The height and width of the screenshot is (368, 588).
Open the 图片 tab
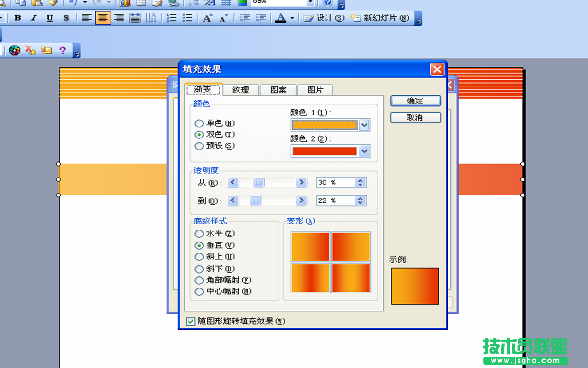315,90
